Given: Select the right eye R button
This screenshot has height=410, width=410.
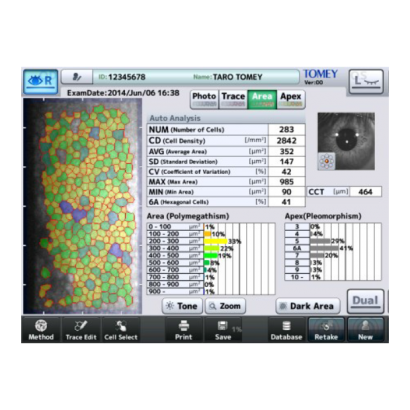Looking at the screenshot, I should click(x=40, y=81).
